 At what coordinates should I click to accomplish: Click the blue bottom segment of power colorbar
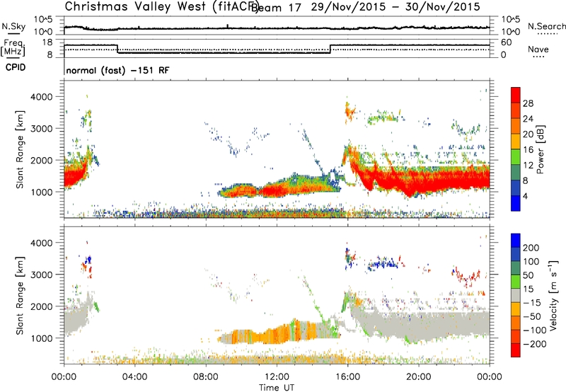click(516, 203)
